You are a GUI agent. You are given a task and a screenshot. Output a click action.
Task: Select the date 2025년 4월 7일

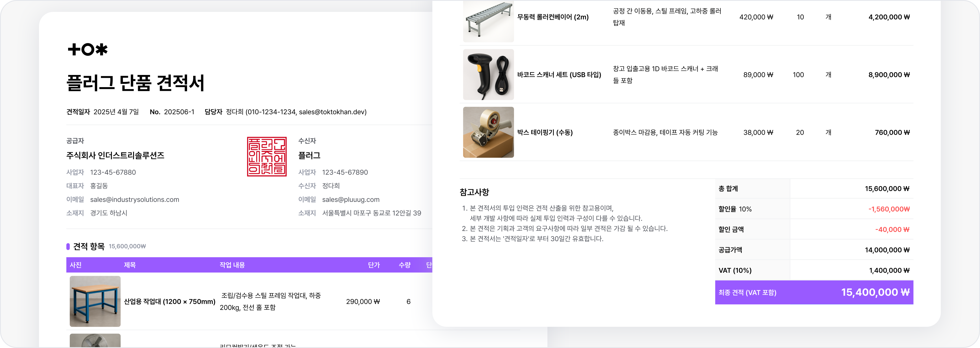116,112
